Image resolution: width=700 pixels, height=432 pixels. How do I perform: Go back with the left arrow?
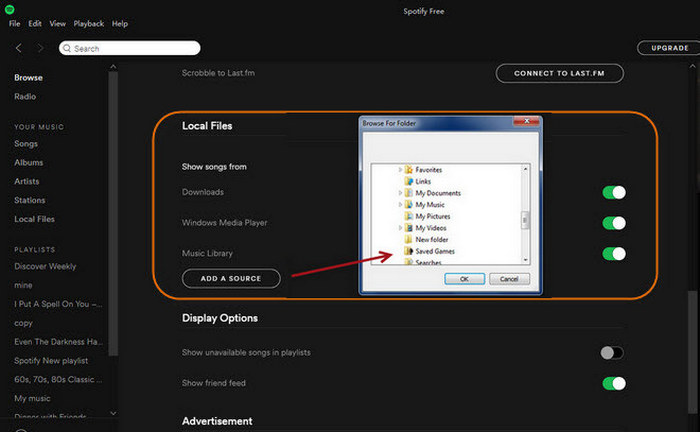18,48
